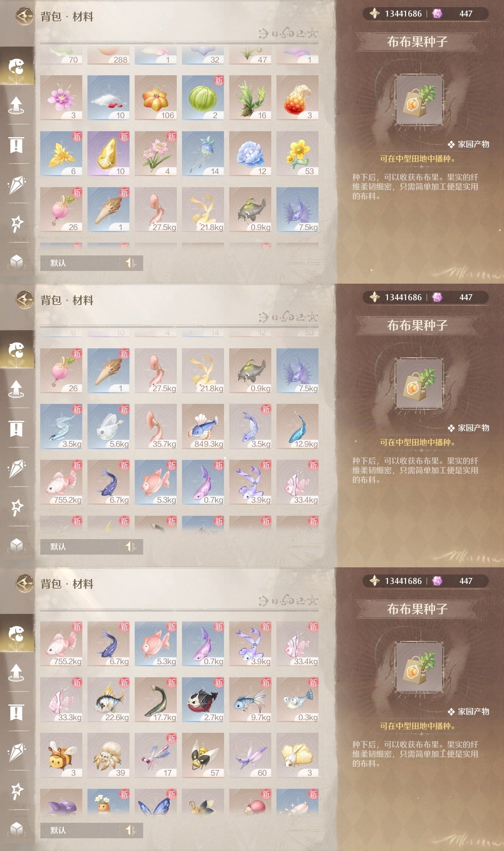This screenshot has width=504, height=851.
Task: Open the 默认 sort dropdown in topmost panel
Action: tap(80, 263)
